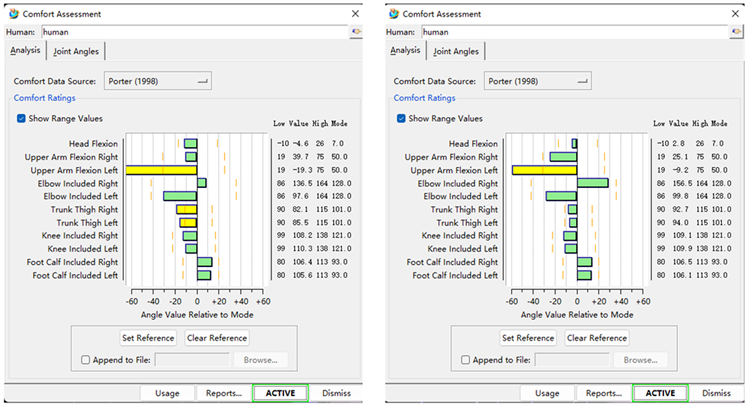Viewport: 745px width, 406px height.
Task: Close the right Comfort Assessment window
Action: (x=735, y=13)
